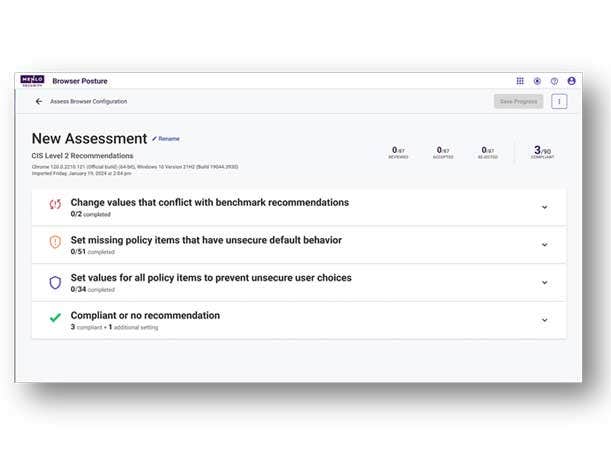
Task: Click the Save Progress button
Action: pos(519,101)
